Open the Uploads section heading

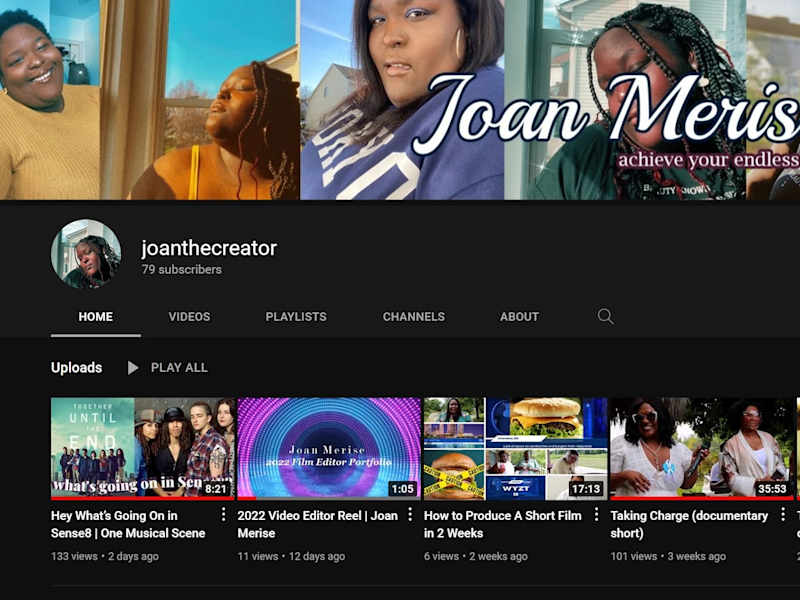coord(77,368)
